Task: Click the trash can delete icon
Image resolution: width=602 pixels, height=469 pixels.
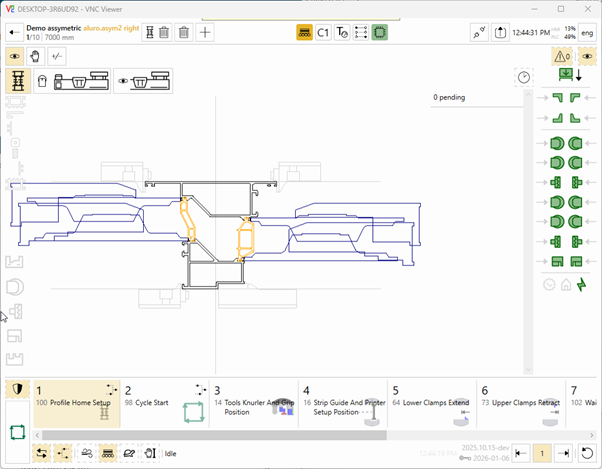Action: point(184,32)
